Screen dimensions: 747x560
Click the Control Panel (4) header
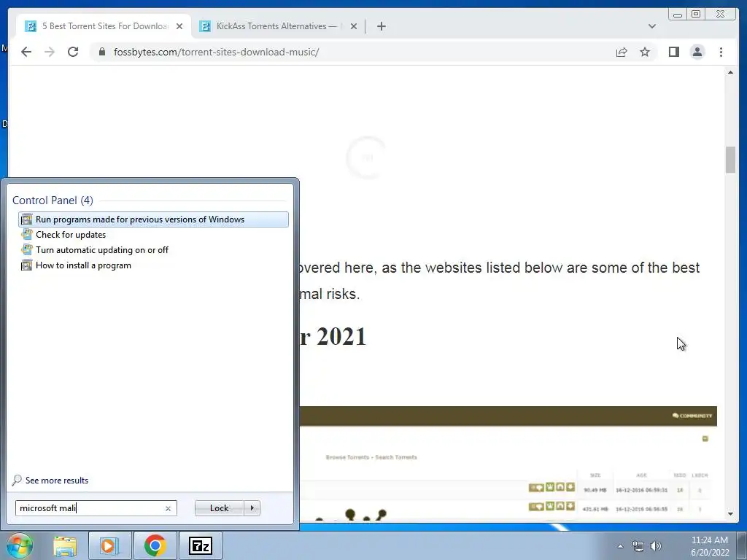coord(53,201)
